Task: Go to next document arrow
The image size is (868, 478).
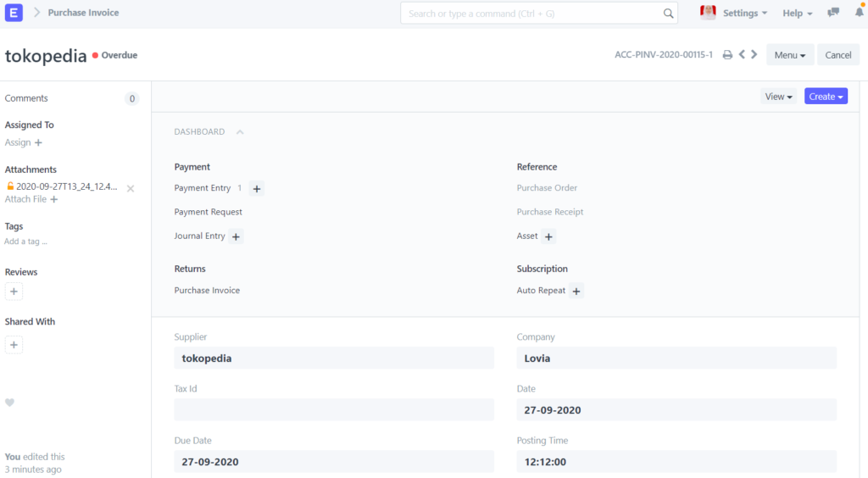Action: [754, 54]
